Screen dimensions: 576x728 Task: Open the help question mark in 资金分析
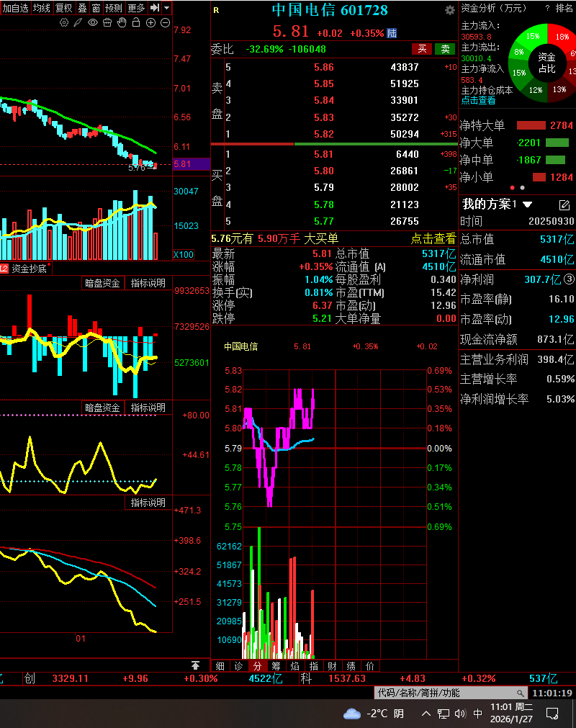coord(547,8)
